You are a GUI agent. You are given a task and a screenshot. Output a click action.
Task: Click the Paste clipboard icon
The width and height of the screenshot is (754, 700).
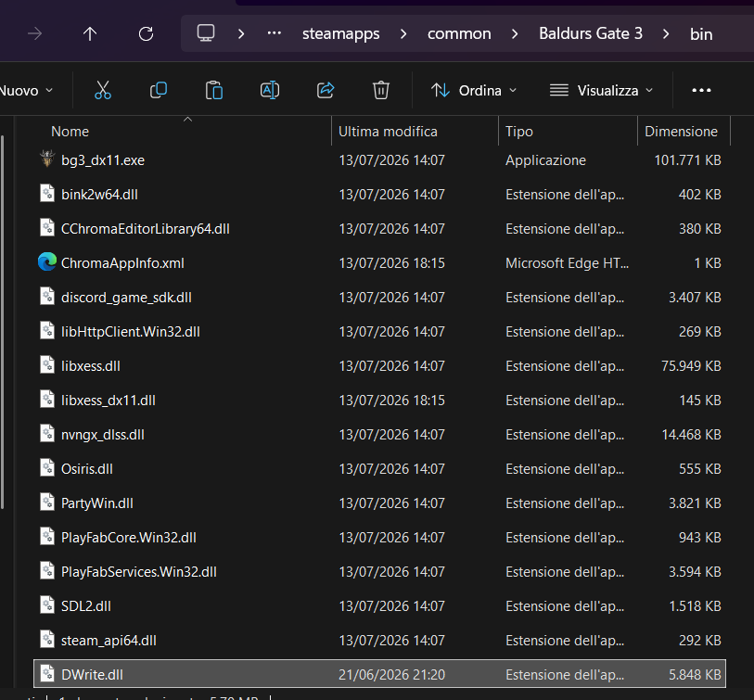pyautogui.click(x=214, y=90)
